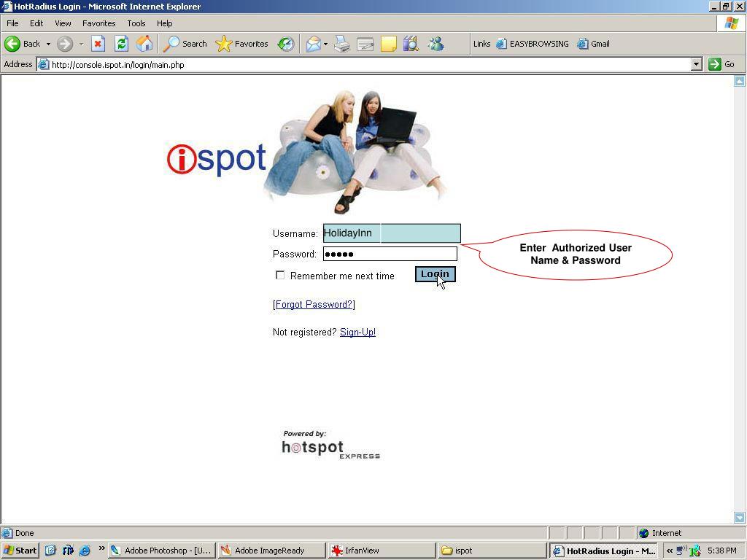The width and height of the screenshot is (747, 560).
Task: Go to the Home page icon
Action: [x=144, y=44]
